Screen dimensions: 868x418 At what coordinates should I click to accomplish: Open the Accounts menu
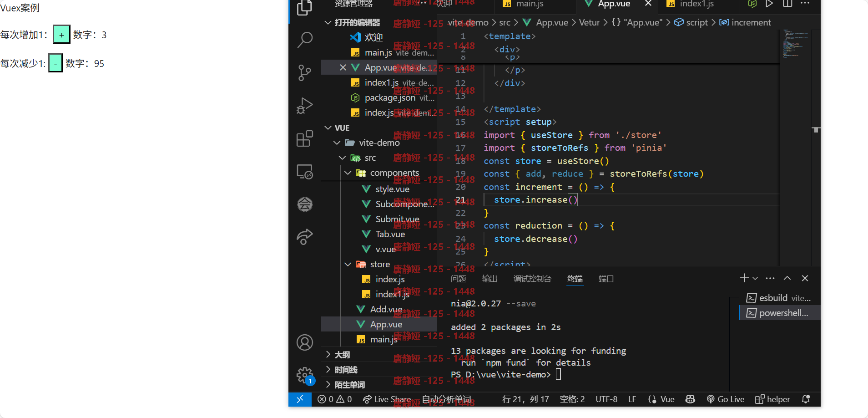(x=304, y=342)
